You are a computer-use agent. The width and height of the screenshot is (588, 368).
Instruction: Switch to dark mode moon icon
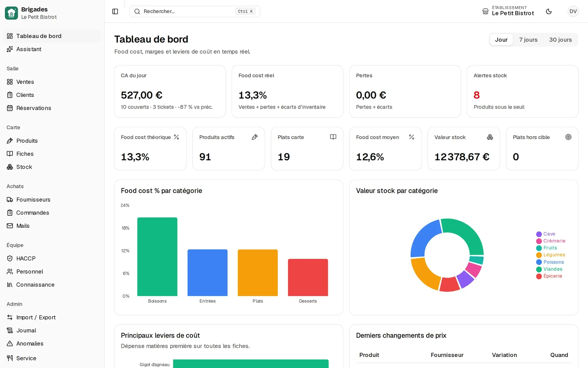click(549, 11)
